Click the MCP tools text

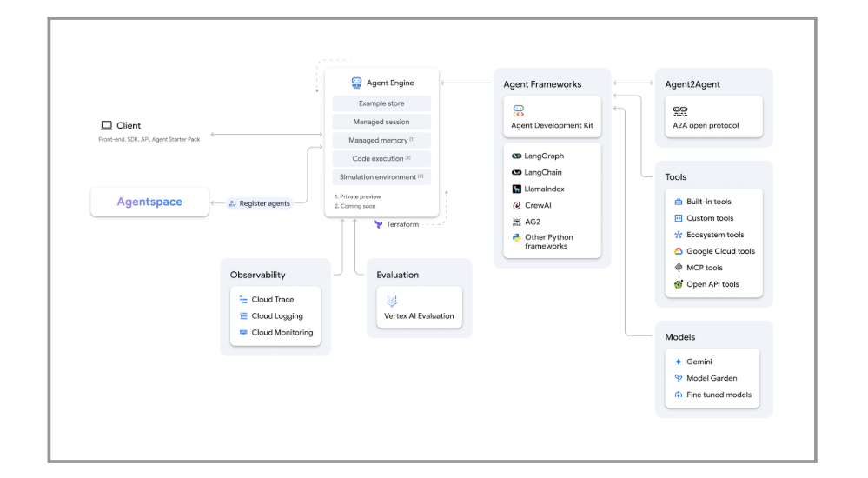click(705, 268)
